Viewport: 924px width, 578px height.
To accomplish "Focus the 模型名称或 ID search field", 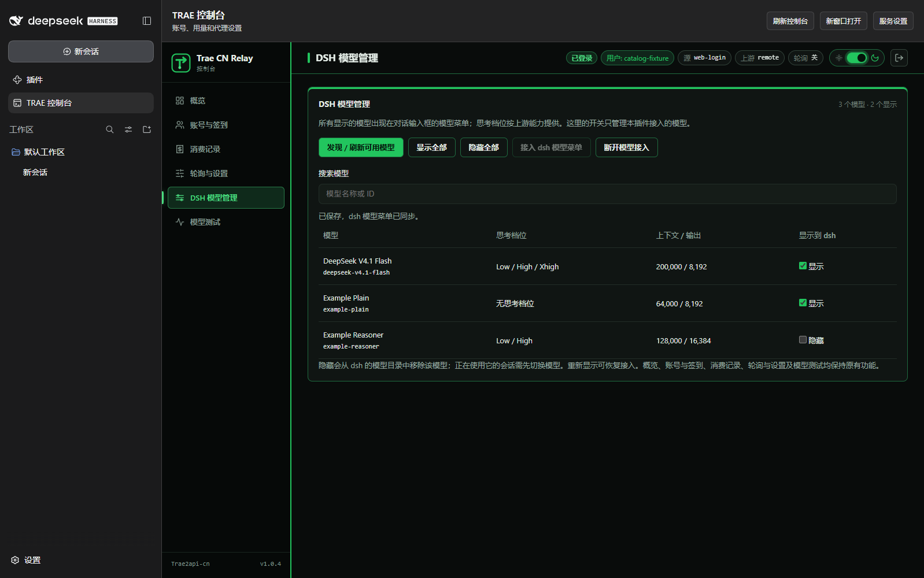I will 607,194.
